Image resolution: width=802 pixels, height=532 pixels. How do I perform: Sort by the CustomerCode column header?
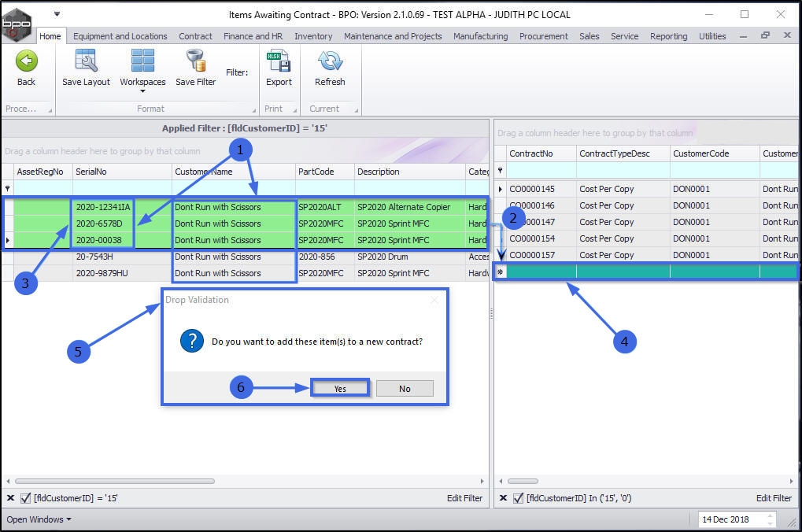715,153
